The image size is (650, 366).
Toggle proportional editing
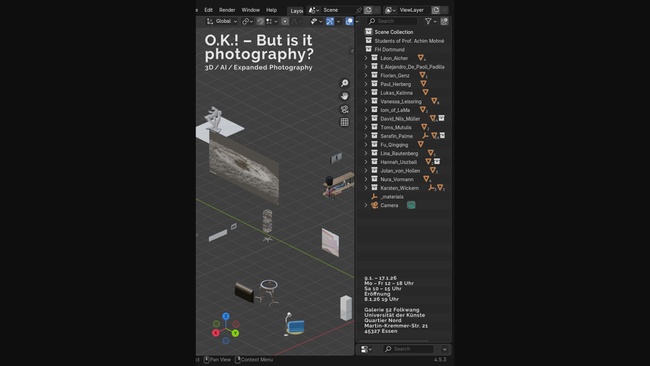(x=285, y=21)
